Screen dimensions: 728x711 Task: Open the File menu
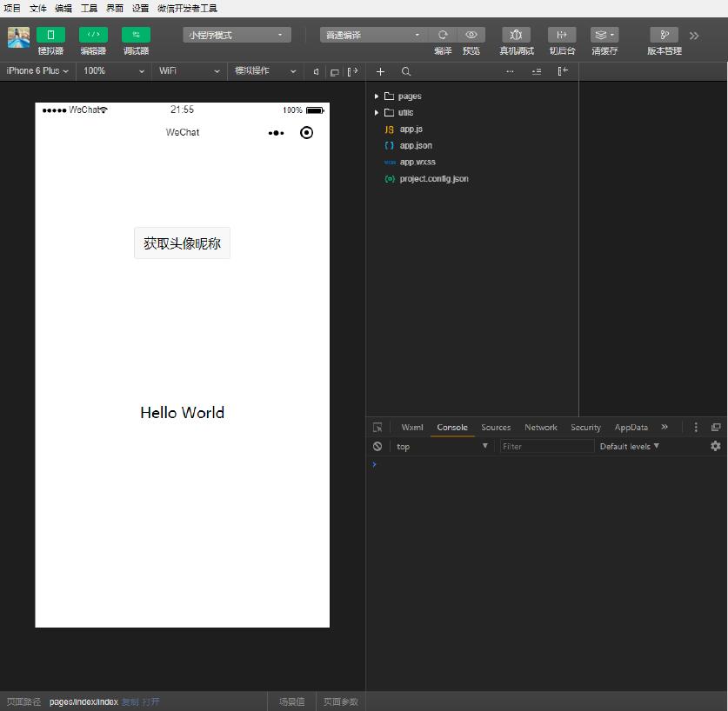tap(38, 9)
